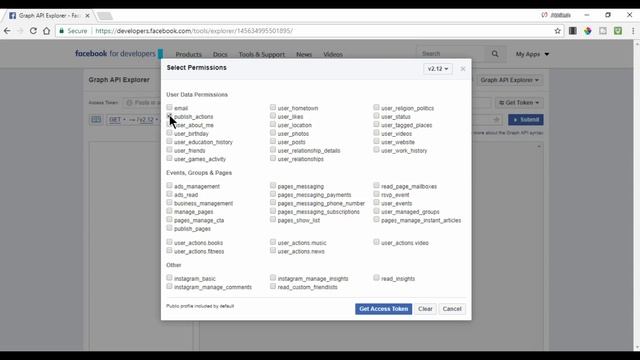Select the Graph API Explorer browser tab

(49, 16)
